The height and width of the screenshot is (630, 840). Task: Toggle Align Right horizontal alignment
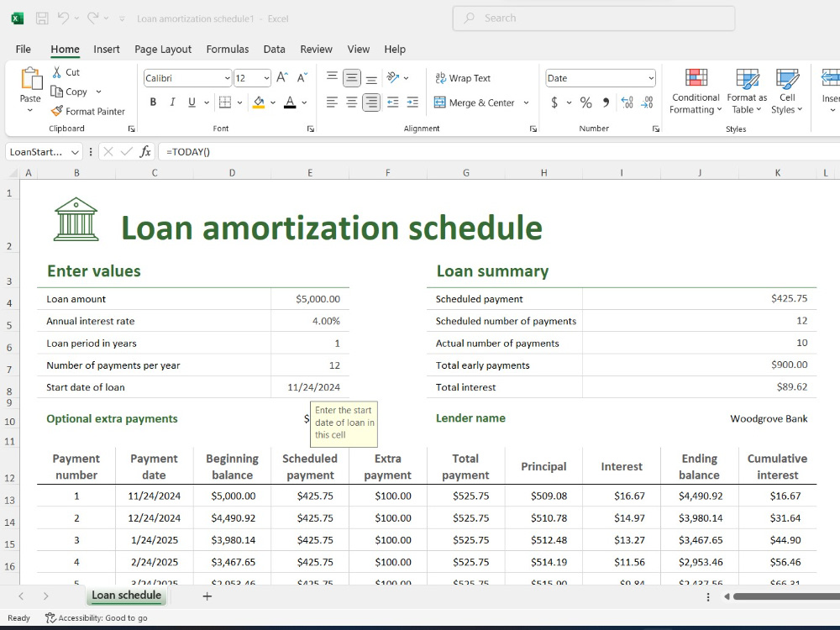(371, 102)
